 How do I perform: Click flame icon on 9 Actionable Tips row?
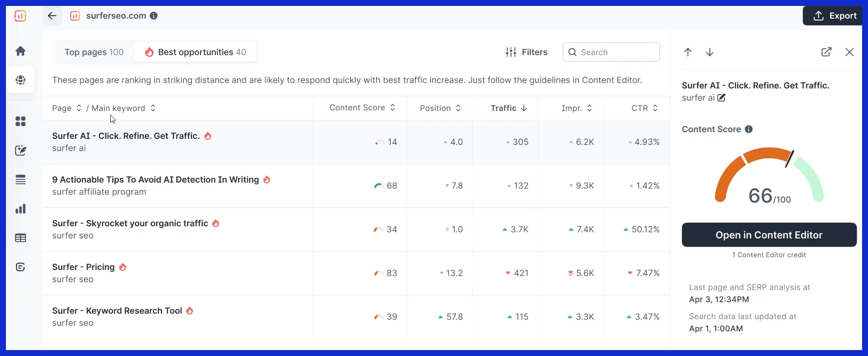(267, 179)
